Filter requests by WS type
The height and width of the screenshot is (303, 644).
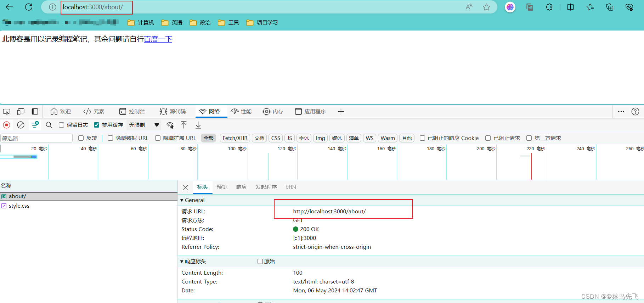pos(369,138)
